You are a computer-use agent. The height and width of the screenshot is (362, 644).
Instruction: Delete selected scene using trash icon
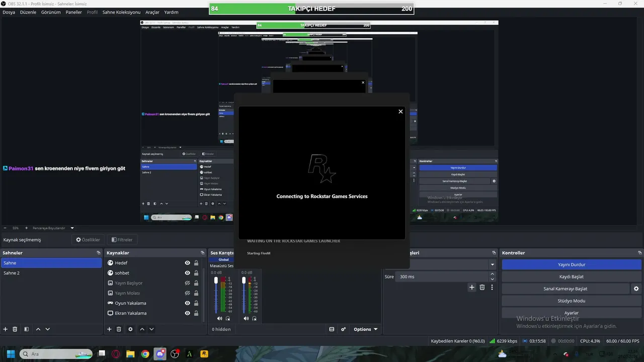15,329
